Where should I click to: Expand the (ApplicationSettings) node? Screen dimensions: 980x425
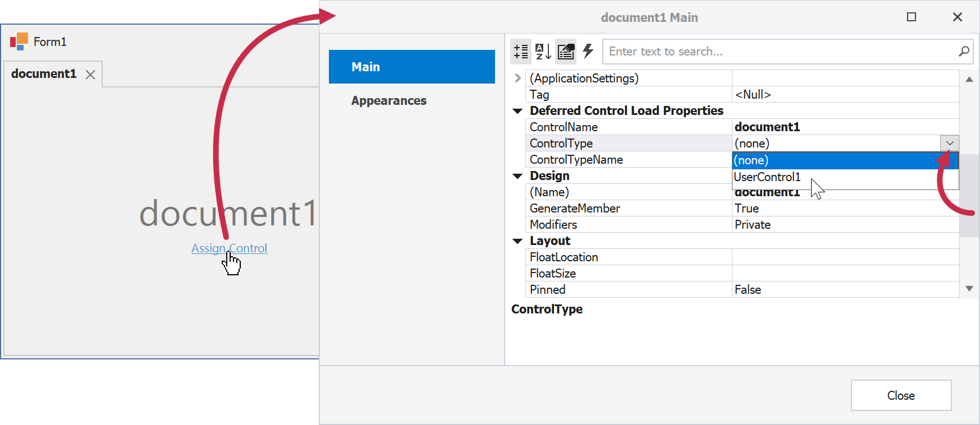518,78
